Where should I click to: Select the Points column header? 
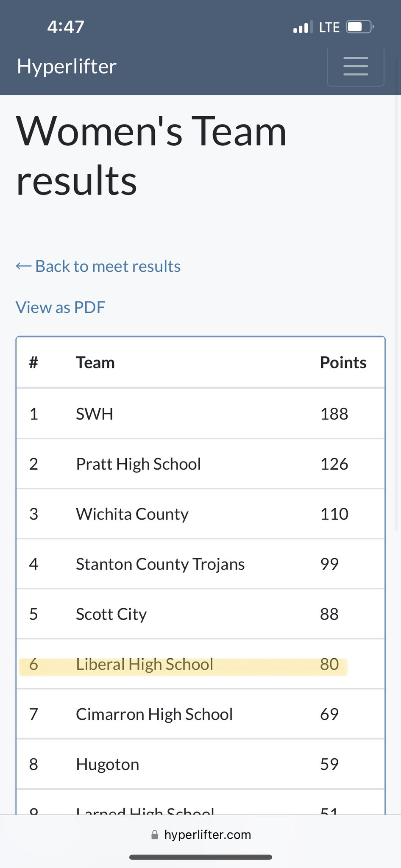pos(343,362)
